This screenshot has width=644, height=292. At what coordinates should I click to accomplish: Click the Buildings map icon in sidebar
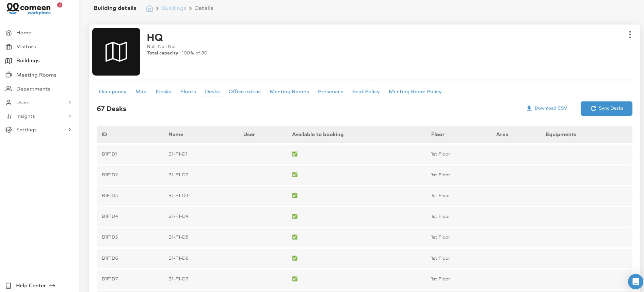(9, 61)
